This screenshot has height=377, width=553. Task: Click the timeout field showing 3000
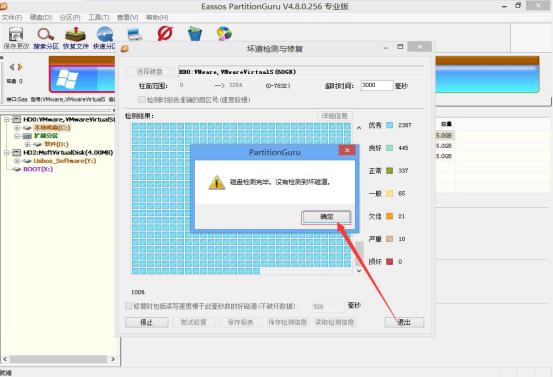pyautogui.click(x=377, y=85)
